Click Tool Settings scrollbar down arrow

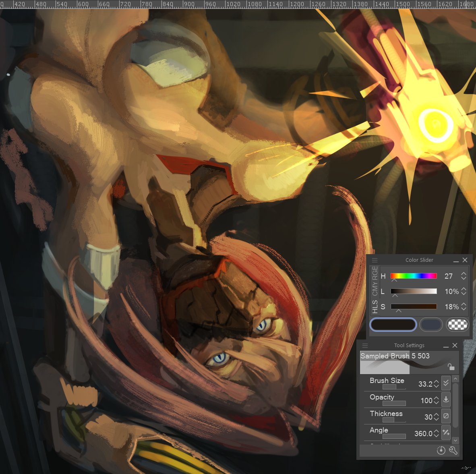(x=455, y=440)
